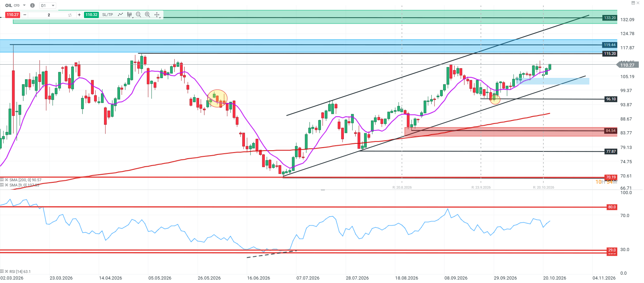Viewport: 644px width, 283px height.
Task: Open the D1 timeframe dropdown
Action: click(48, 6)
